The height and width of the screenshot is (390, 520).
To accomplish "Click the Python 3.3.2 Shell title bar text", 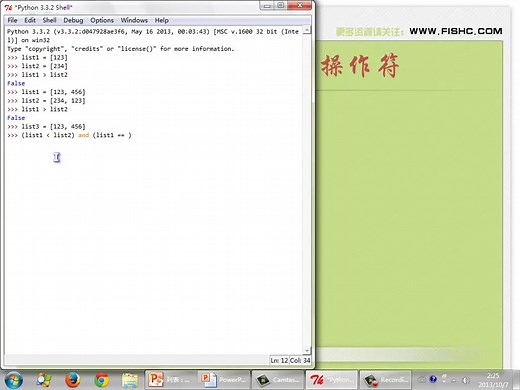I will [x=43, y=7].
